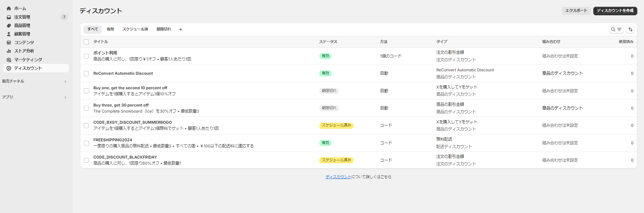Image resolution: width=644 pixels, height=213 pixels.
Task: Open search and filter icon button
Action: (616, 29)
